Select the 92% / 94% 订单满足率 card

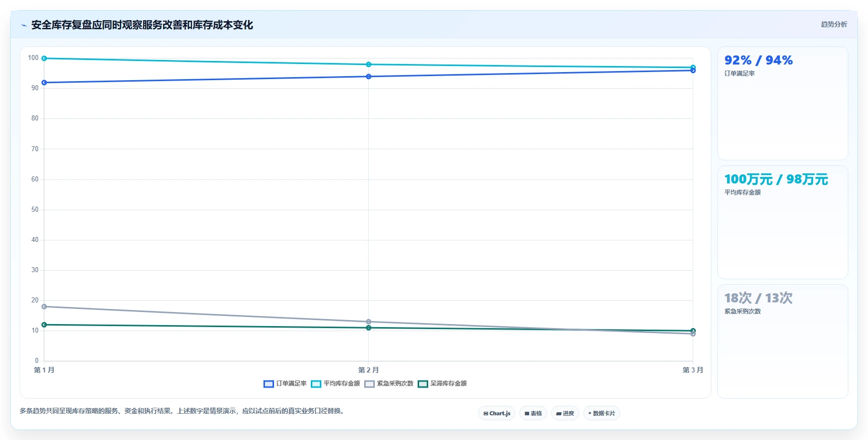[x=782, y=103]
